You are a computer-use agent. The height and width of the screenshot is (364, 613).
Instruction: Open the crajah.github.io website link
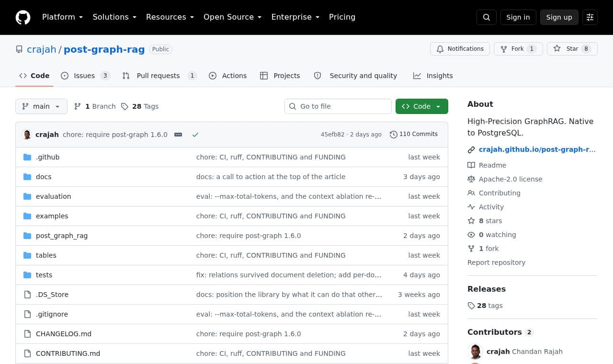[537, 149]
